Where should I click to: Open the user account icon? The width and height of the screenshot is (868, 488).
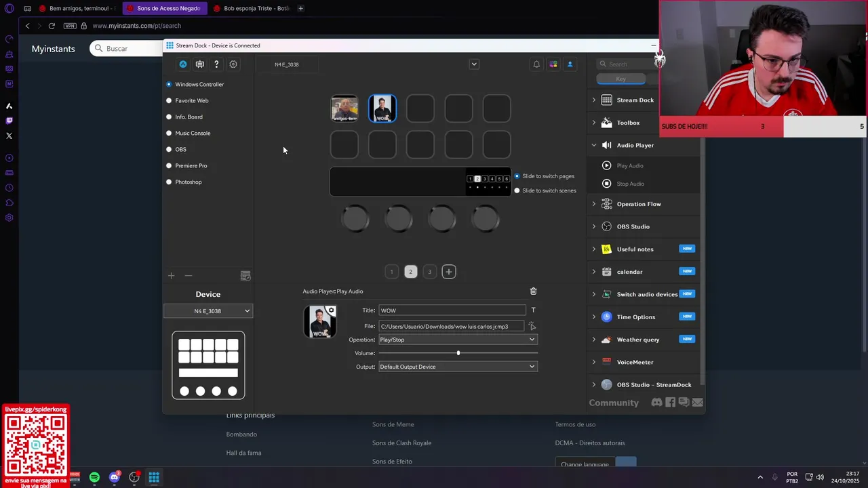click(570, 64)
